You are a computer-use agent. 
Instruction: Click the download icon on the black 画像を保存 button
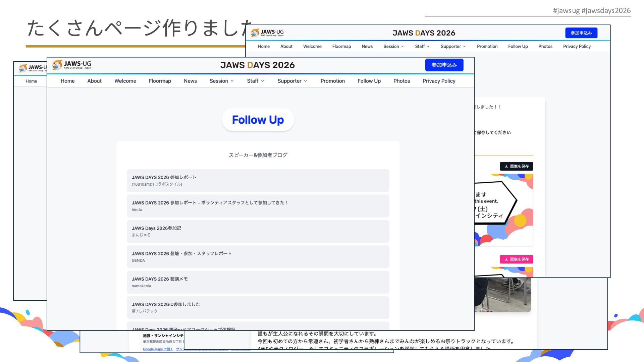506,166
